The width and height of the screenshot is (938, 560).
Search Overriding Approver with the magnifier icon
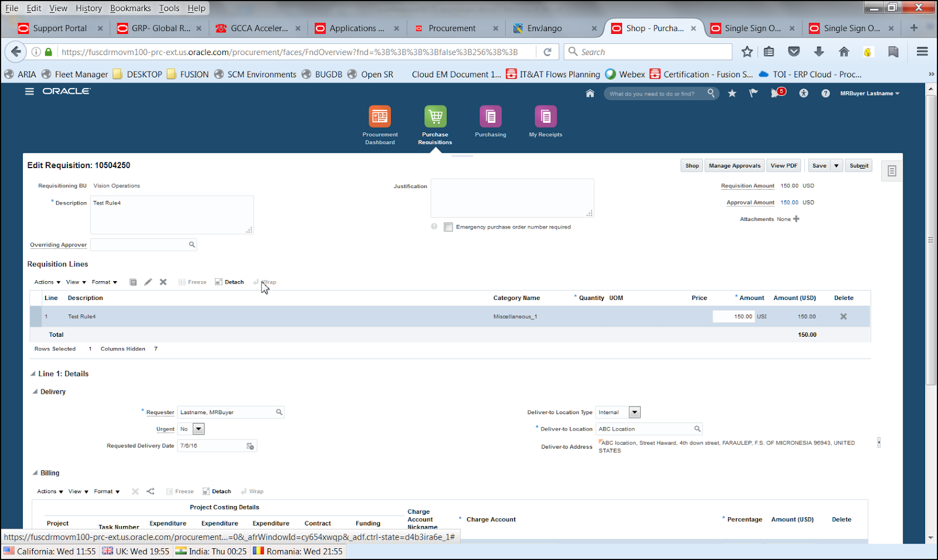(x=192, y=244)
